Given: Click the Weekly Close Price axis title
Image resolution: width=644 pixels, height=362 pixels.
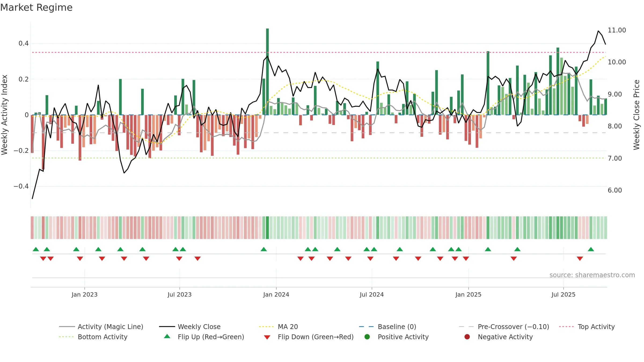Looking at the screenshot, I should click(x=637, y=115).
